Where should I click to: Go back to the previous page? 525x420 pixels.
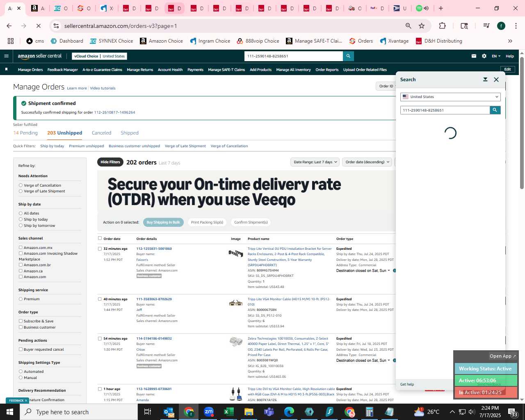tap(9, 26)
